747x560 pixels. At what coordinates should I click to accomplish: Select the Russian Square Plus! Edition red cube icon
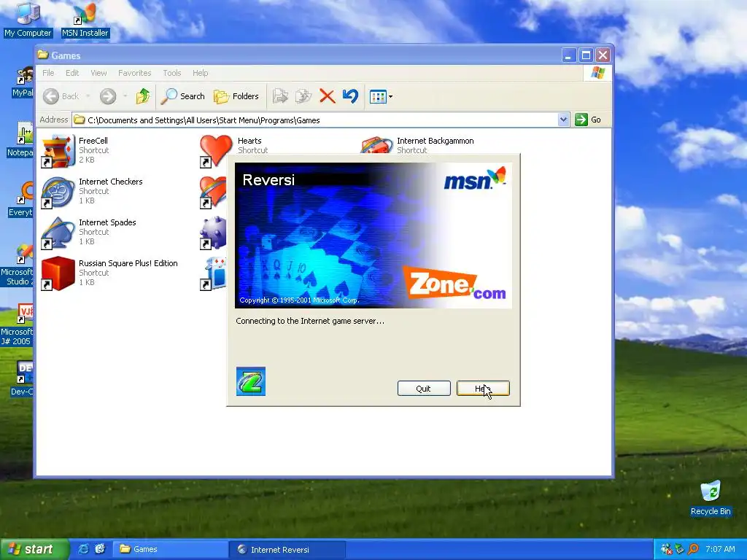(x=58, y=274)
